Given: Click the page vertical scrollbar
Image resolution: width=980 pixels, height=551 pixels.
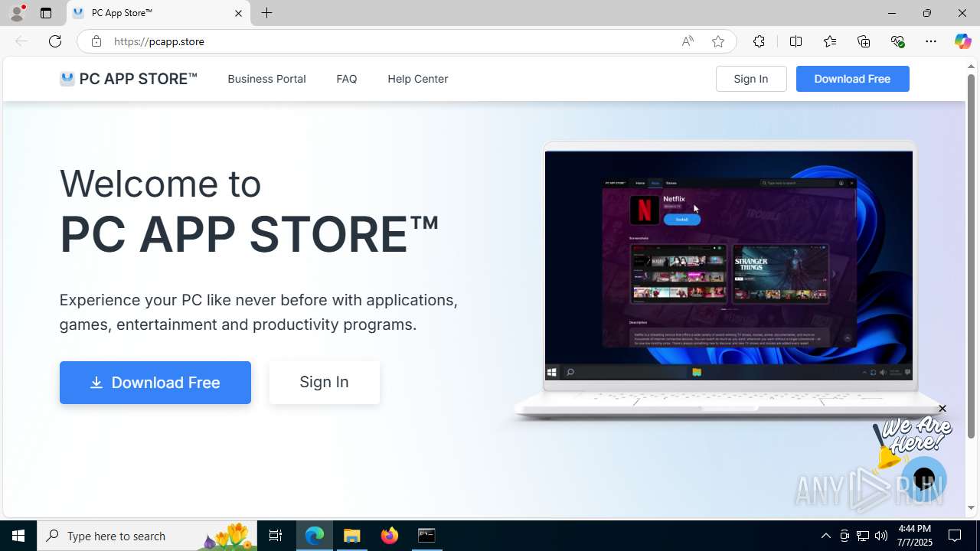Looking at the screenshot, I should (971, 256).
